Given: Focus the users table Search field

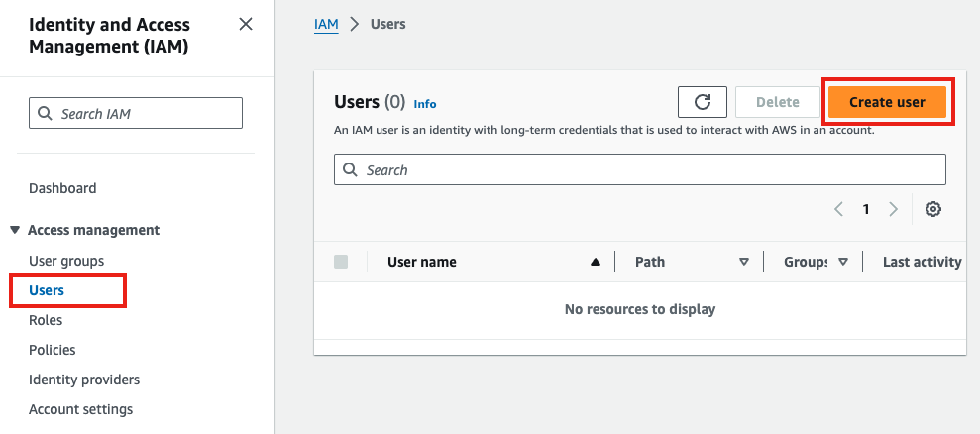Looking at the screenshot, I should (x=640, y=169).
